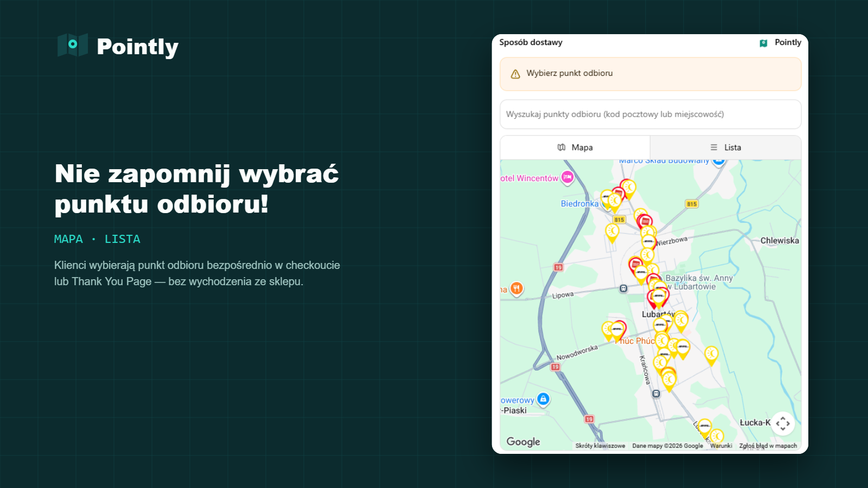868x488 pixels.
Task: Select the lone yellow sun pin below the 815 shield
Action: pos(612,233)
